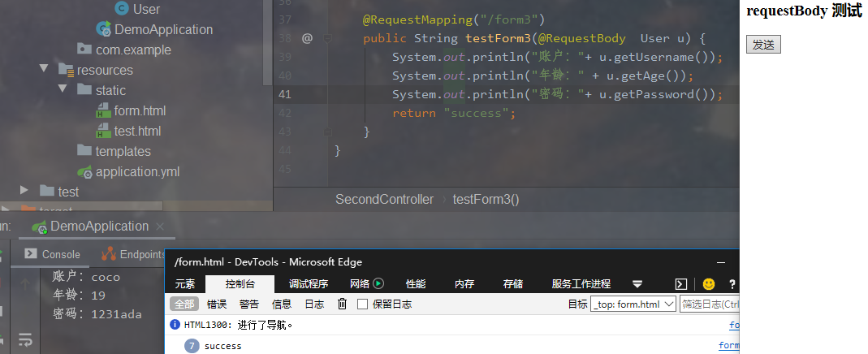Select the templates folder
This screenshot has height=354, width=868.
point(123,151)
